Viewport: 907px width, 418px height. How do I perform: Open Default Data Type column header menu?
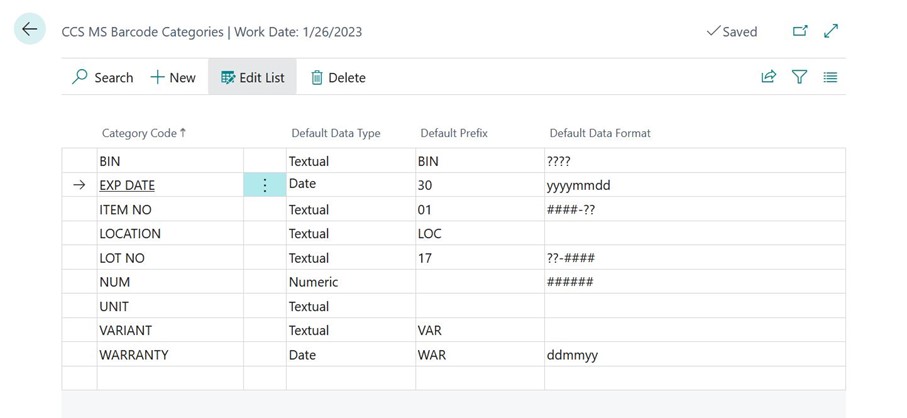click(335, 133)
